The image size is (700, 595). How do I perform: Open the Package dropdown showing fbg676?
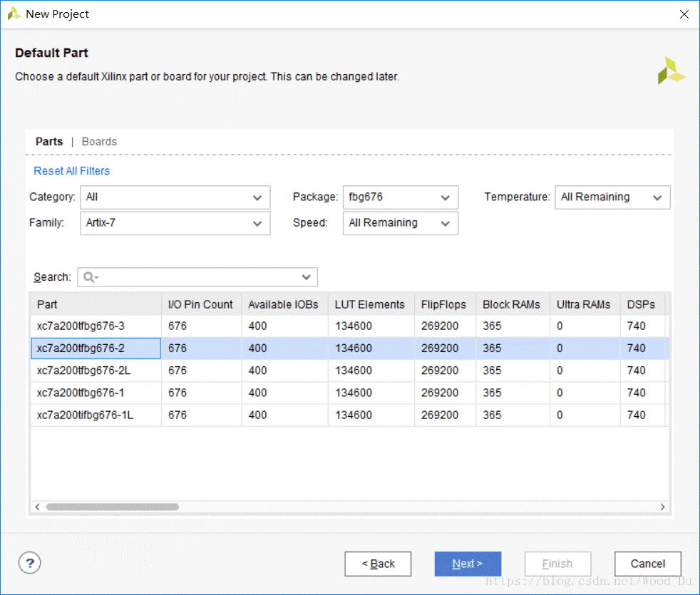point(401,197)
